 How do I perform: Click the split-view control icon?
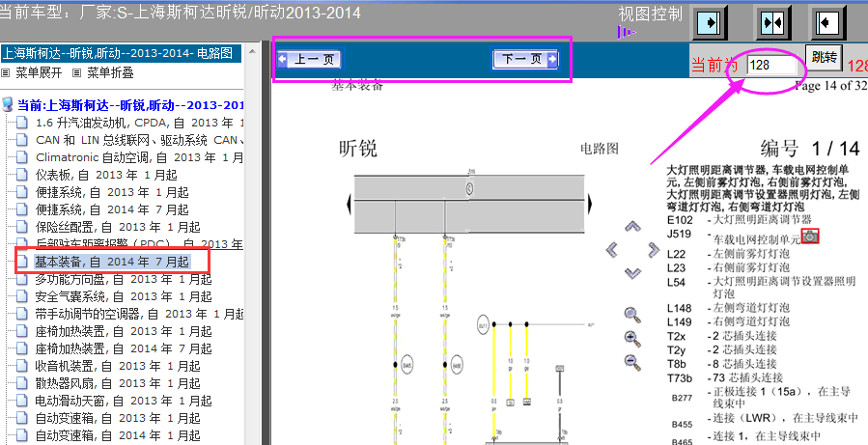click(x=771, y=23)
